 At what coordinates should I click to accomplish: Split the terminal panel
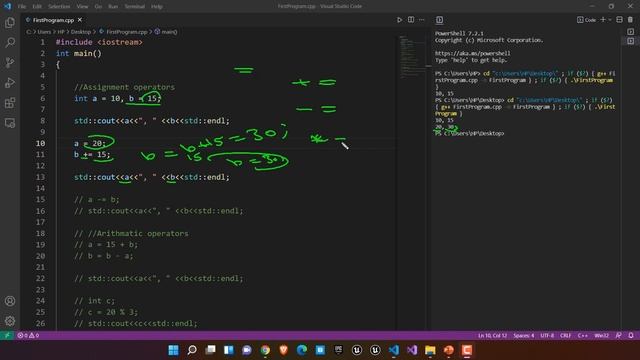[620, 20]
